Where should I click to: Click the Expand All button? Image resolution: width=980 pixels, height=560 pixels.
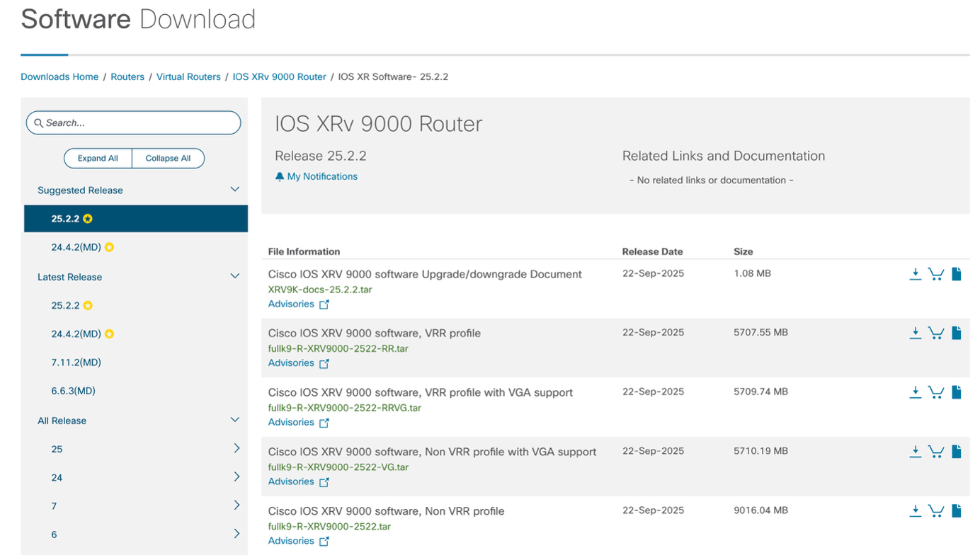(x=98, y=158)
